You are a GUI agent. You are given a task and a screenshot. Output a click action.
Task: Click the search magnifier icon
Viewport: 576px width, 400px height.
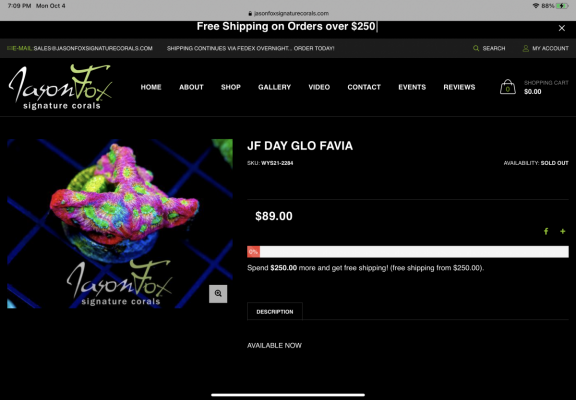click(x=476, y=48)
